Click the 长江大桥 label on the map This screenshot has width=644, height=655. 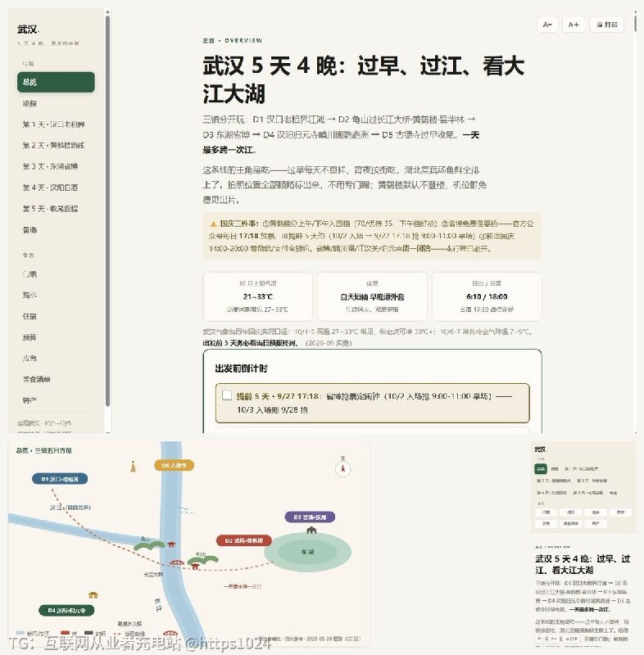(153, 575)
